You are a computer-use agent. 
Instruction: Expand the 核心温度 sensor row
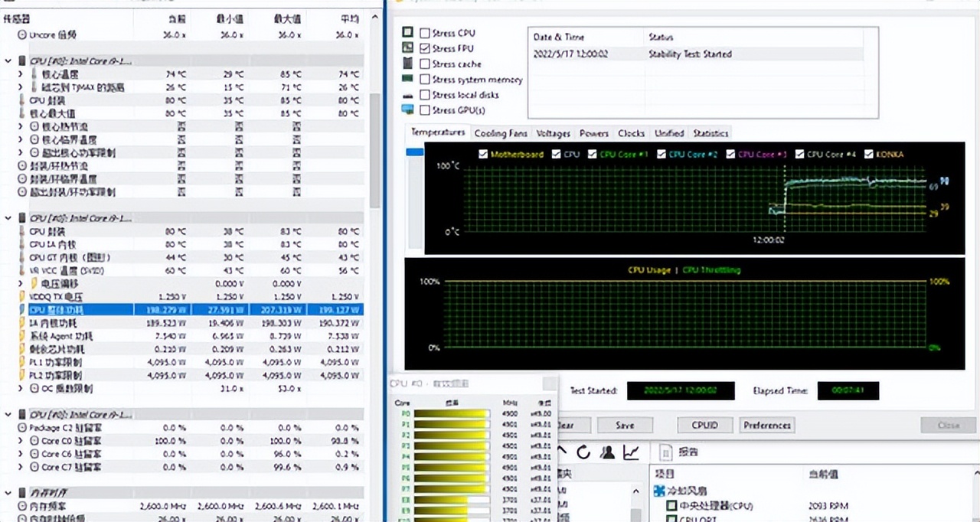click(21, 74)
